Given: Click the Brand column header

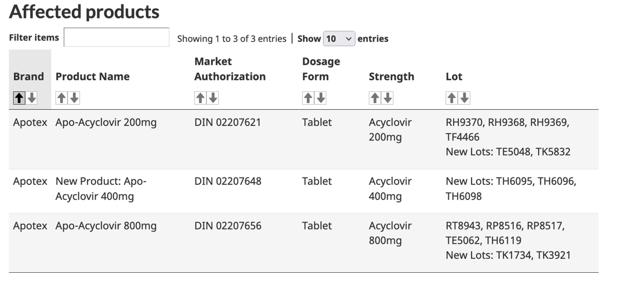Looking at the screenshot, I should 28,76.
